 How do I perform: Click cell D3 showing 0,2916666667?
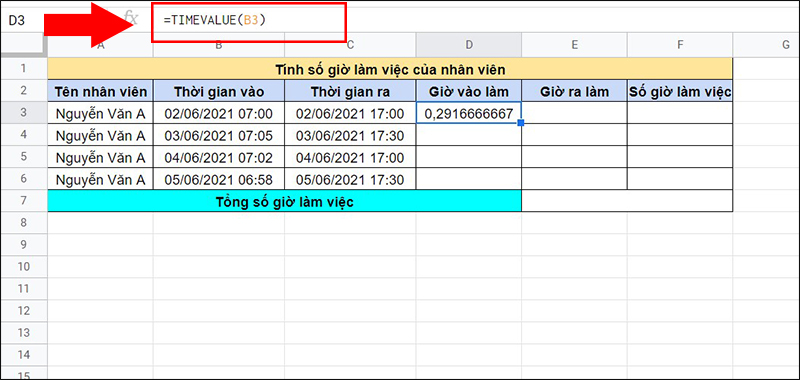[x=469, y=113]
